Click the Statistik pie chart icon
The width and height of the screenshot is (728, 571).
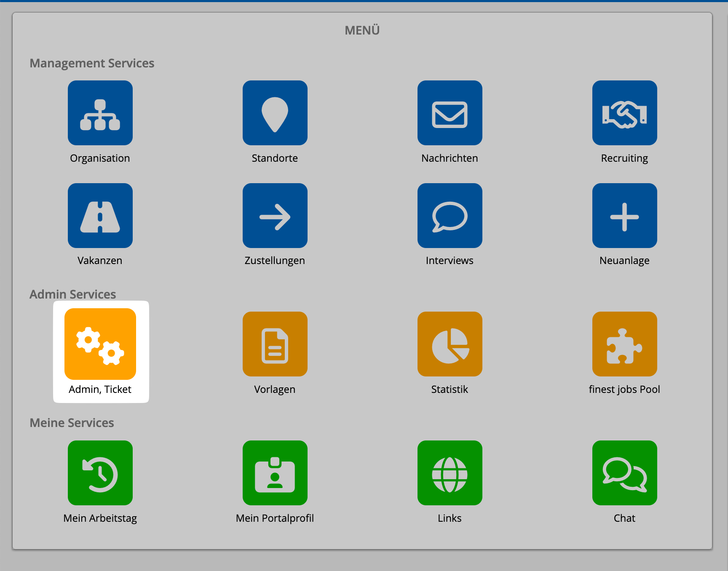point(450,344)
